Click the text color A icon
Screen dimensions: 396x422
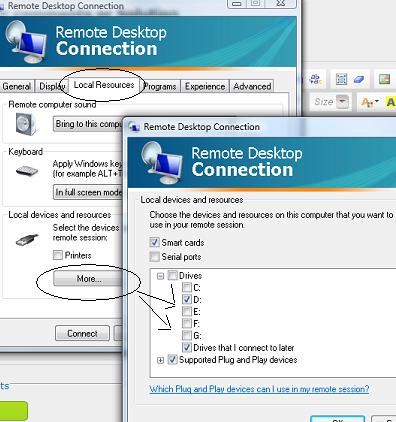[x=370, y=102]
